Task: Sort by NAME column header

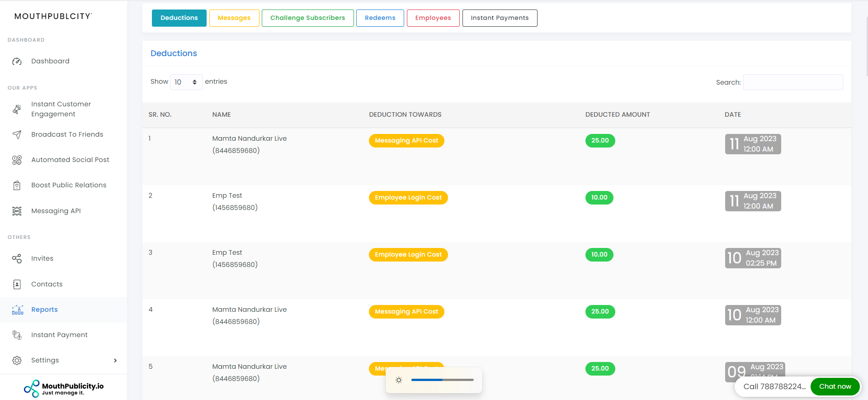Action: pyautogui.click(x=222, y=114)
